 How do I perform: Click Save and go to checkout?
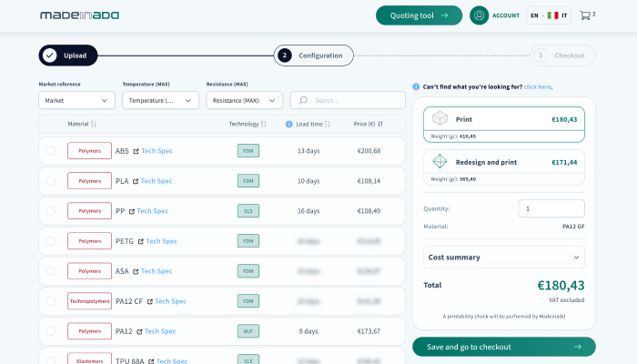(503, 347)
